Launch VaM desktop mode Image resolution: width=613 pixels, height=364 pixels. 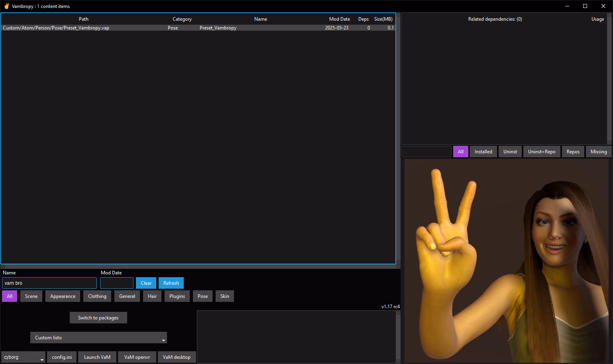tap(177, 357)
